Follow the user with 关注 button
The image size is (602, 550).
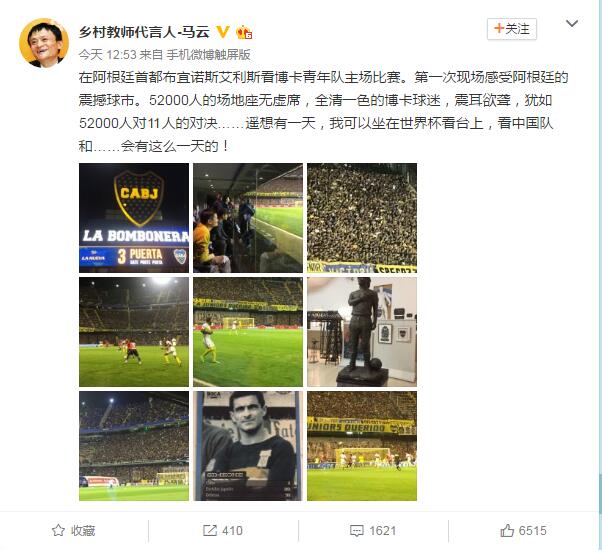(512, 29)
